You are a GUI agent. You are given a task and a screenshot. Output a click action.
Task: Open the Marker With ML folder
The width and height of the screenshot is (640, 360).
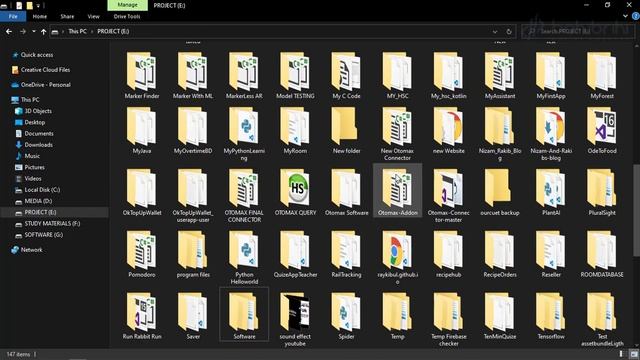[193, 76]
